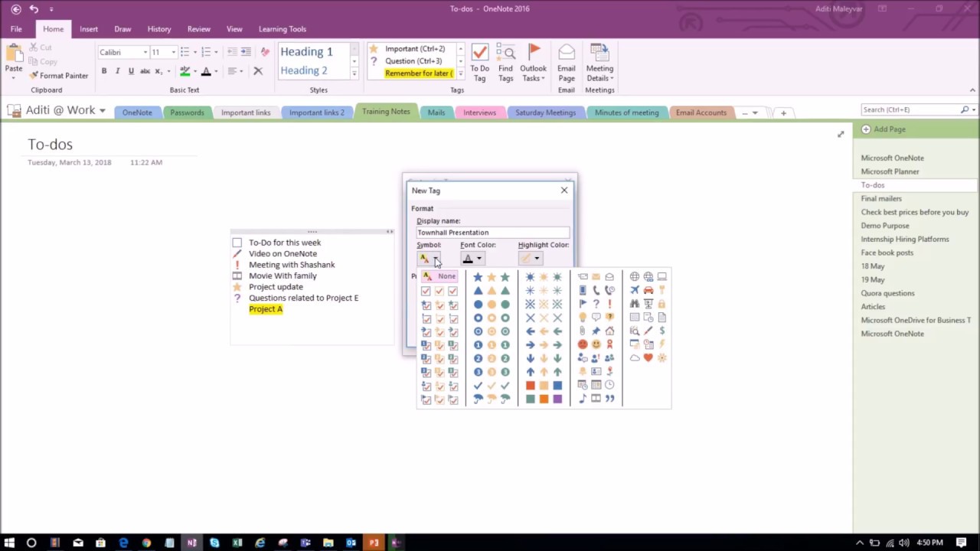
Task: Choose the airplane symbol
Action: point(635,289)
